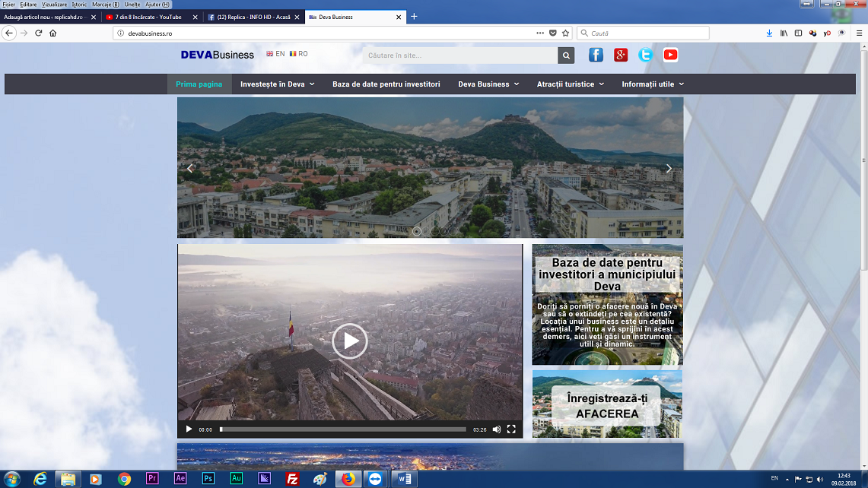Click the site search magnifier button

[566, 55]
